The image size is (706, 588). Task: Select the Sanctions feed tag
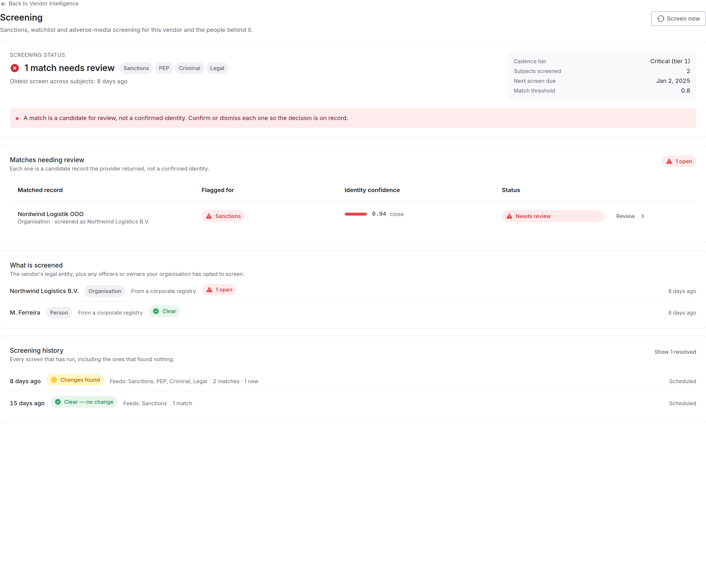tap(136, 68)
